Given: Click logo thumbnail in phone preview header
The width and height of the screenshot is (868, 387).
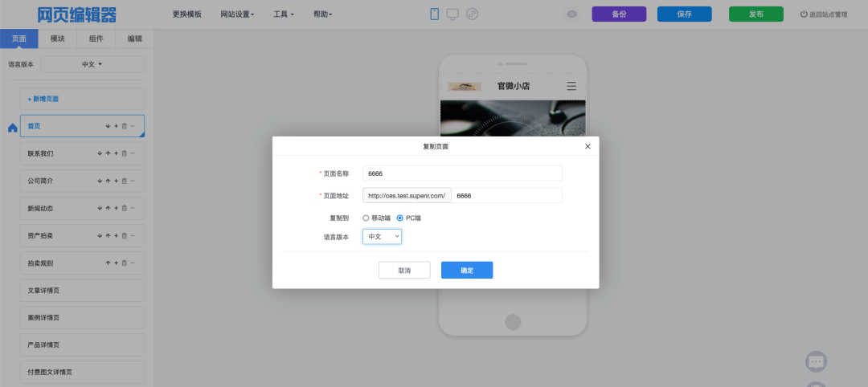Looking at the screenshot, I should (x=465, y=86).
